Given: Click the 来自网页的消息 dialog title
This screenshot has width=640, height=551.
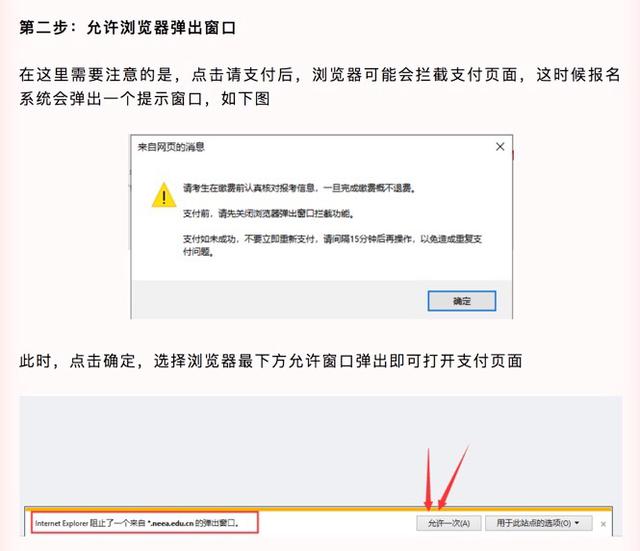Looking at the screenshot, I should tap(171, 147).
